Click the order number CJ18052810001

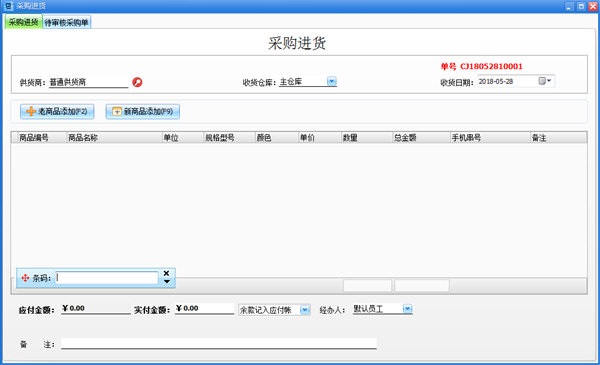(491, 66)
